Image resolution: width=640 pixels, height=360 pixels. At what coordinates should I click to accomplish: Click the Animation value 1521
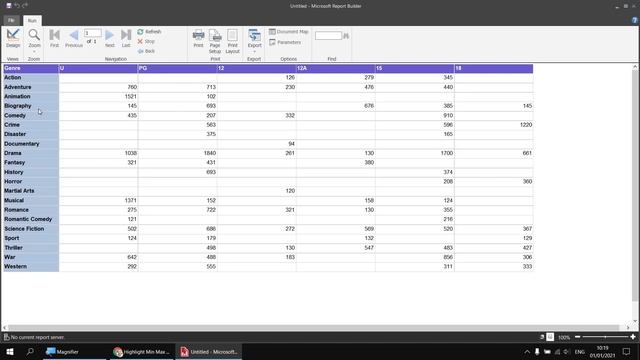pos(131,97)
